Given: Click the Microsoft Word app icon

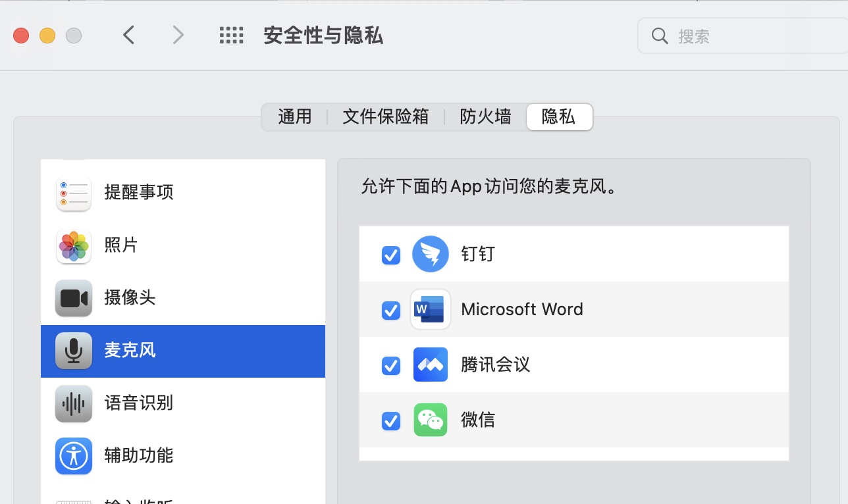Looking at the screenshot, I should (431, 309).
